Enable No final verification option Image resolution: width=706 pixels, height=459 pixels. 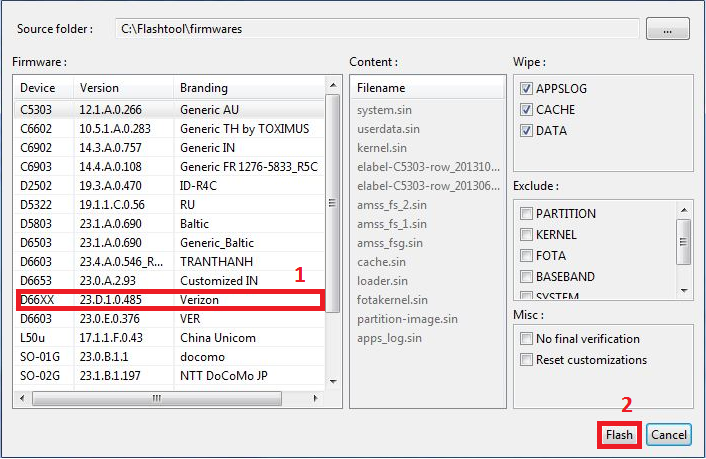526,339
